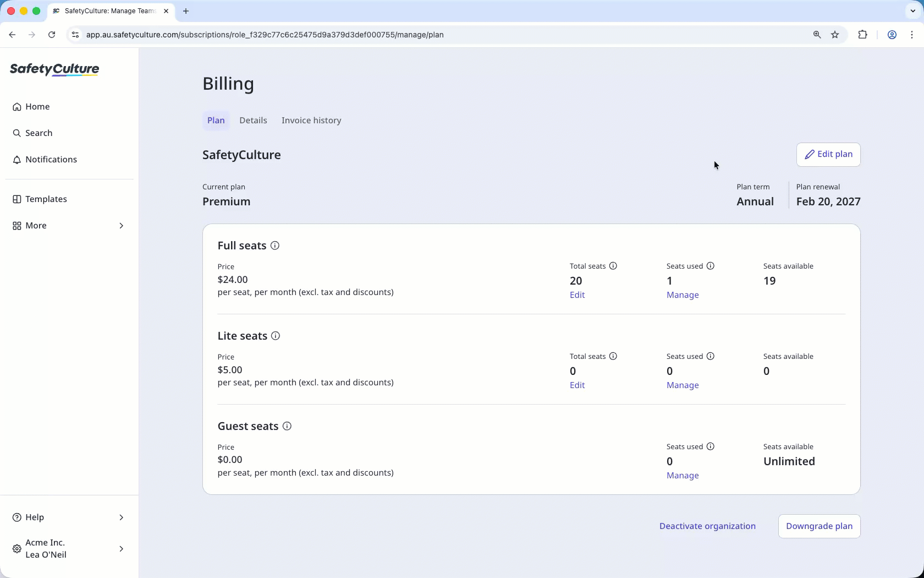This screenshot has height=578, width=924.
Task: Click the Edit plan button
Action: pyautogui.click(x=828, y=155)
